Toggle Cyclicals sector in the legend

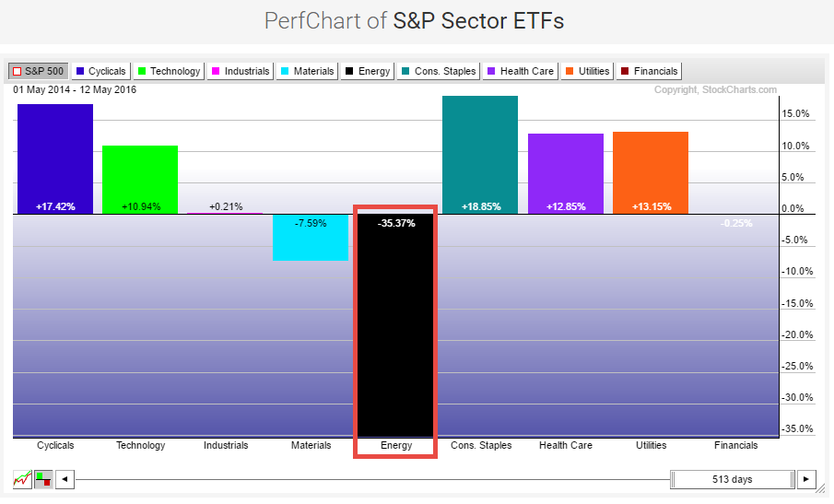100,71
